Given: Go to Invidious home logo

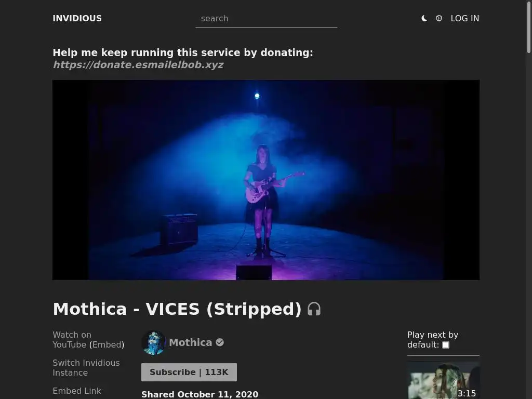Looking at the screenshot, I should click(77, 18).
